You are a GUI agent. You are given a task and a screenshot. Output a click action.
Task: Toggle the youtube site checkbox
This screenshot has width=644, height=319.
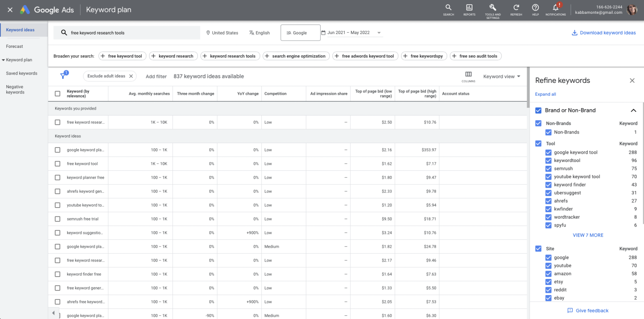548,266
